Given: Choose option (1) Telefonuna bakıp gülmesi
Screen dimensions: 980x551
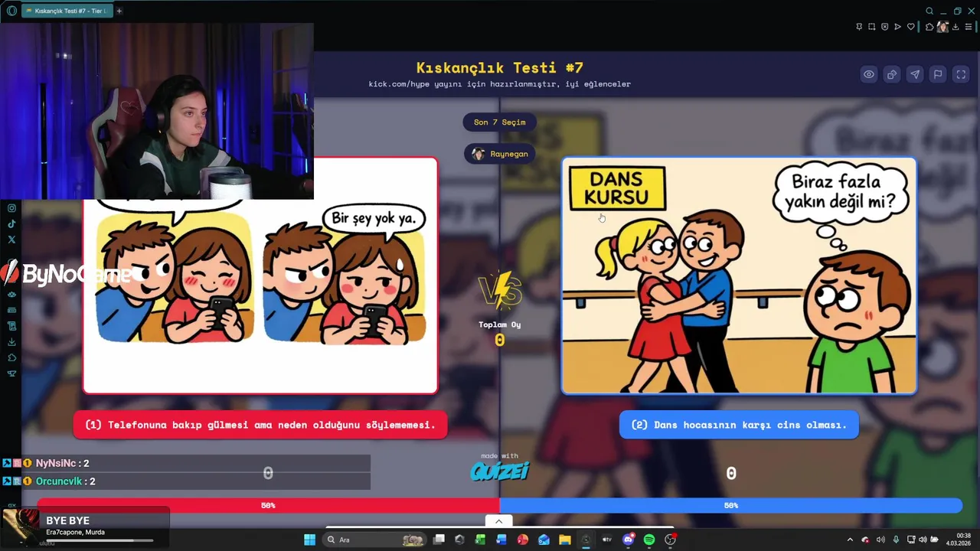Looking at the screenshot, I should coord(260,425).
